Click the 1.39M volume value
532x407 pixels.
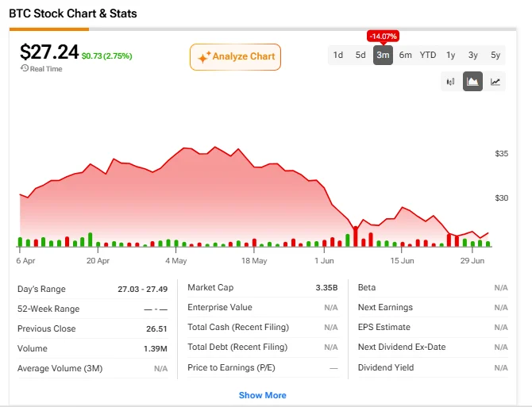156,349
